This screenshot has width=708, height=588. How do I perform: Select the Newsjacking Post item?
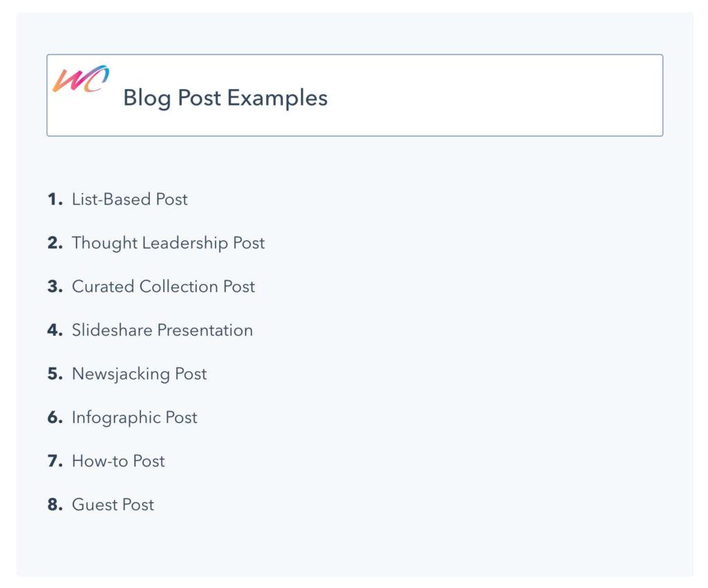pos(139,374)
